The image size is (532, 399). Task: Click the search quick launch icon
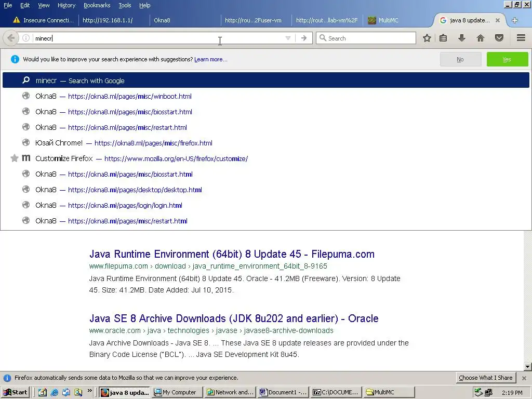click(78, 393)
